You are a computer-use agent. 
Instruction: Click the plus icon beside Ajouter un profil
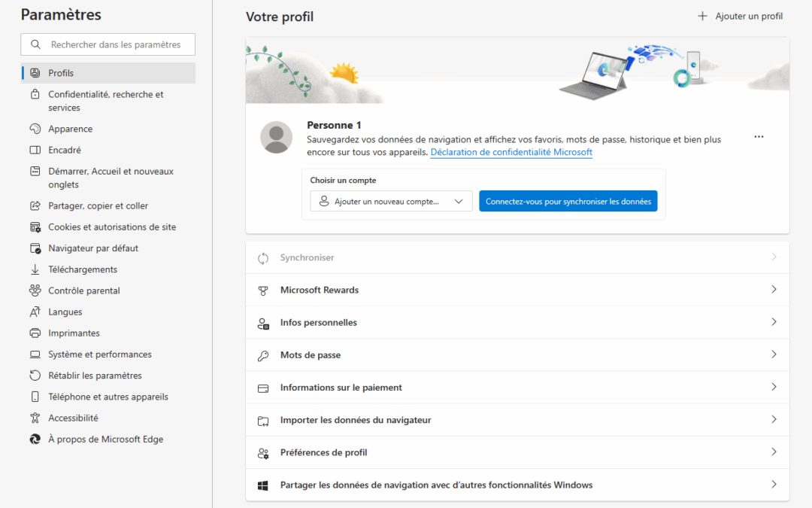[702, 16]
